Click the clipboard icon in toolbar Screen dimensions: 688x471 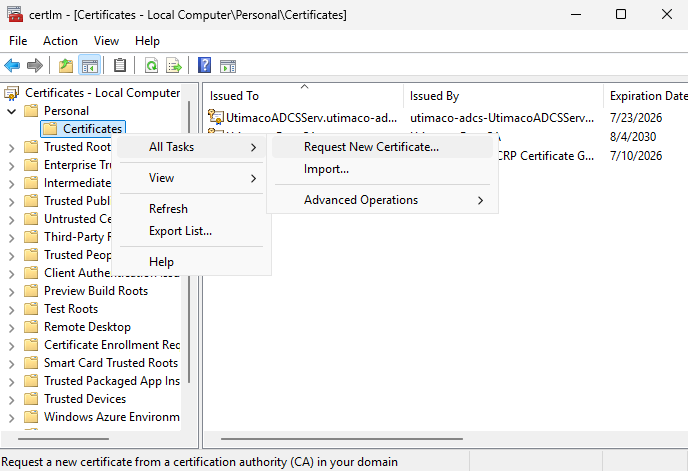point(120,66)
